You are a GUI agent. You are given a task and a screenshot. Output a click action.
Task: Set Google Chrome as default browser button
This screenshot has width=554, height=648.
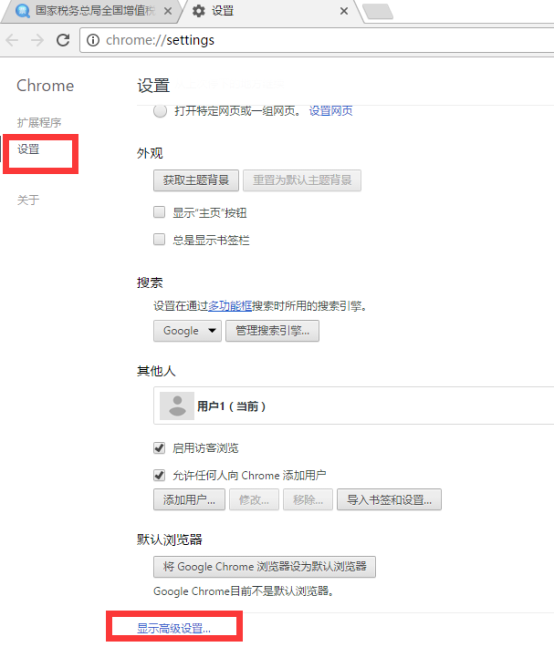coord(264,567)
